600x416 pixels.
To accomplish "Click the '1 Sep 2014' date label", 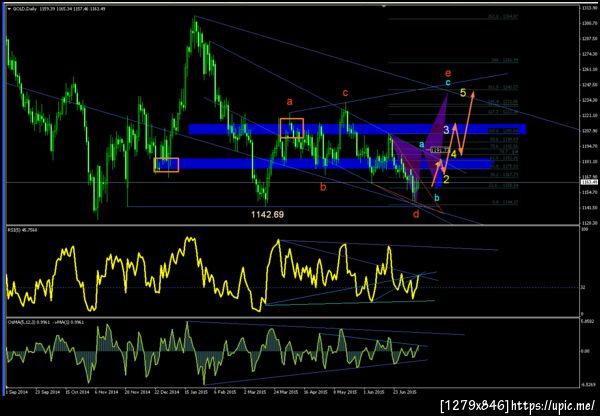I will point(16,392).
